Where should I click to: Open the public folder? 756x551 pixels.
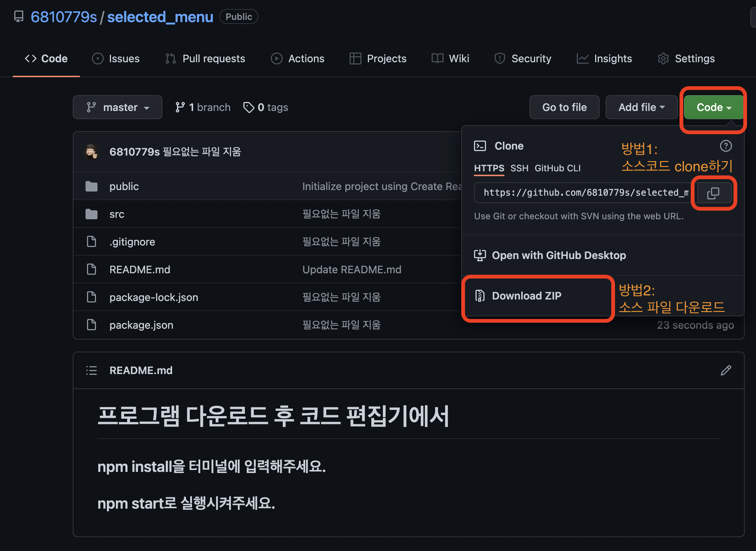[124, 186]
